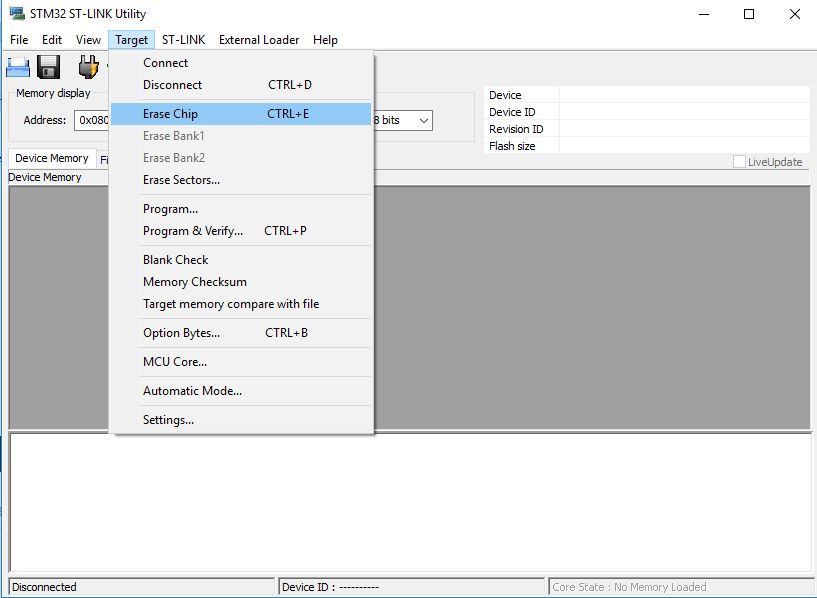Open the ST-LINK menu
The height and width of the screenshot is (598, 817).
coord(183,40)
